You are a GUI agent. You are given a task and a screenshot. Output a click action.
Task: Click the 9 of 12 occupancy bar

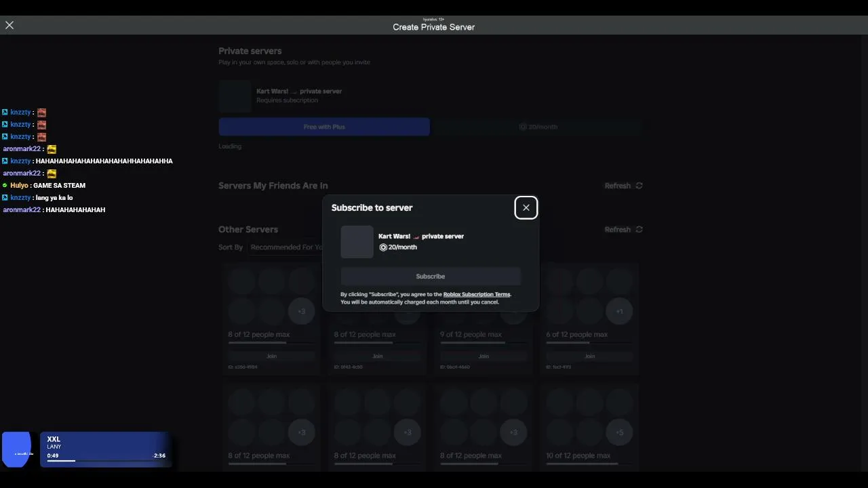click(x=484, y=343)
